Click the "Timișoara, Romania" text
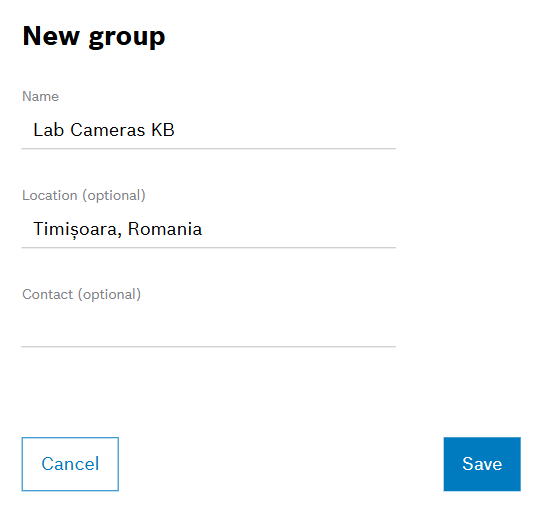Image resolution: width=546 pixels, height=507 pixels. [x=117, y=229]
